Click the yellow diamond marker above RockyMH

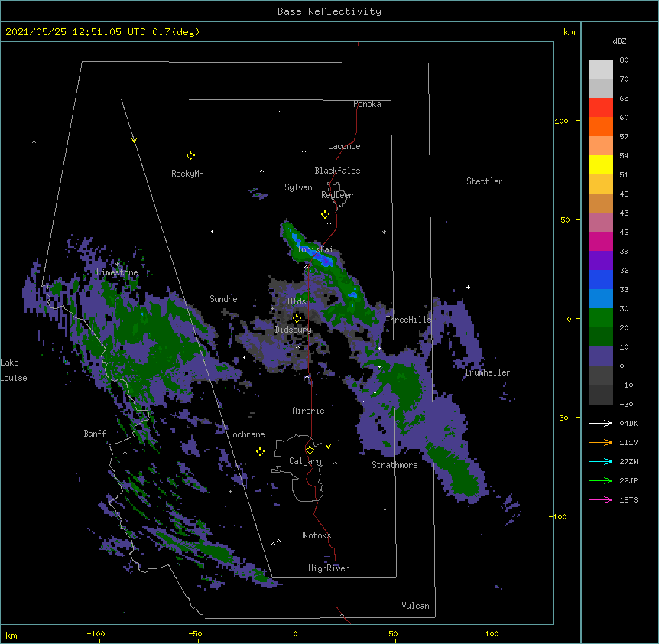pyautogui.click(x=190, y=156)
